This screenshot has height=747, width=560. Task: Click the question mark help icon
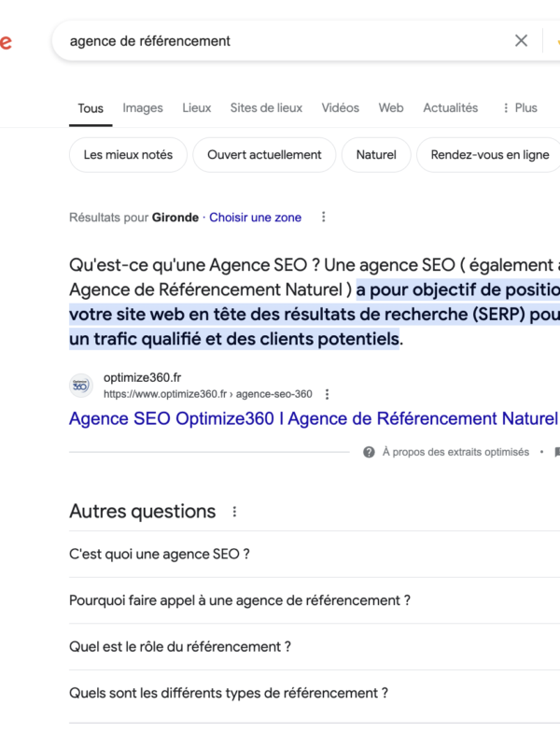(370, 452)
